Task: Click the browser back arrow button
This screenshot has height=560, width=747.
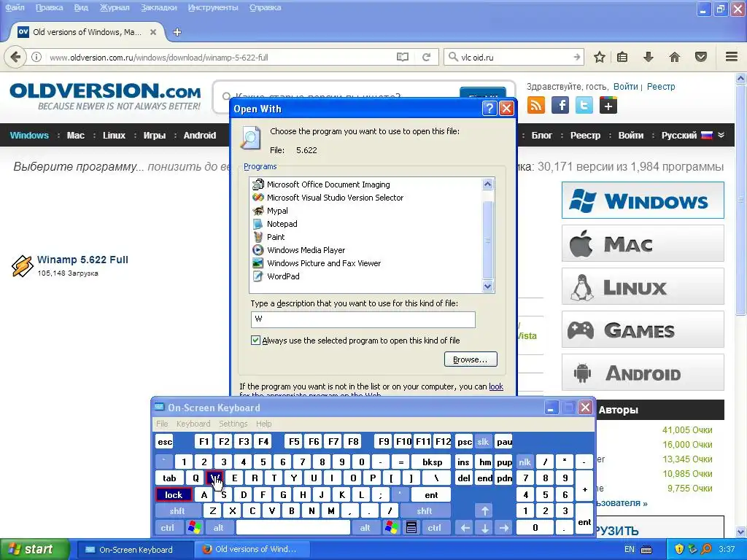Action: click(x=15, y=57)
